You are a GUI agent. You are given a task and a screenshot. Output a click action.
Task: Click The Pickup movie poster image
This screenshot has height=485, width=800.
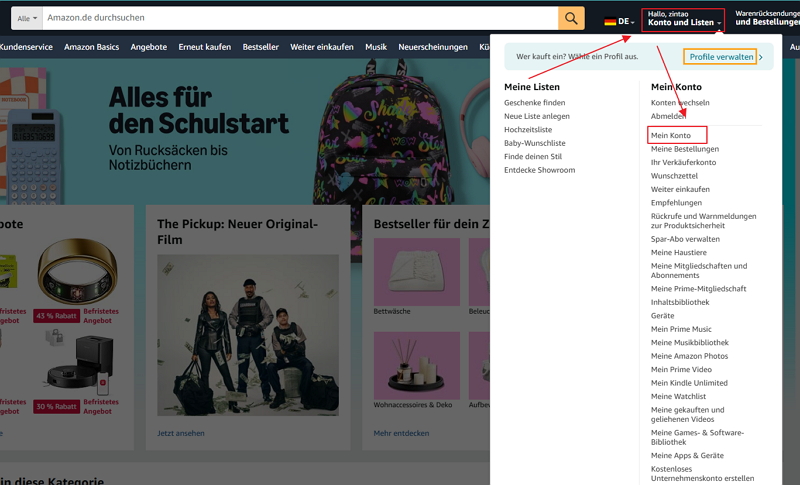click(x=248, y=335)
